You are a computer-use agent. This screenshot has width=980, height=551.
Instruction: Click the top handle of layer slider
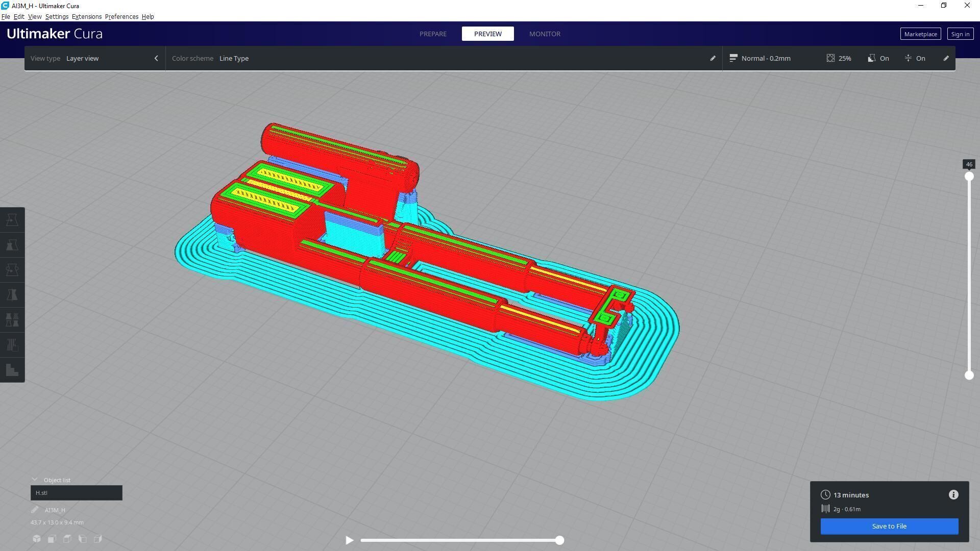pos(969,177)
